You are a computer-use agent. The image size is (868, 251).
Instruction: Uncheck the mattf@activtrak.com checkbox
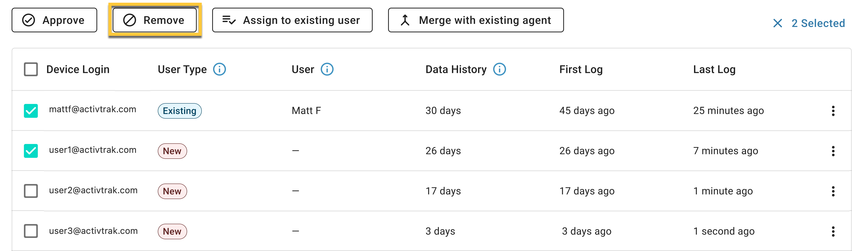pos(31,111)
